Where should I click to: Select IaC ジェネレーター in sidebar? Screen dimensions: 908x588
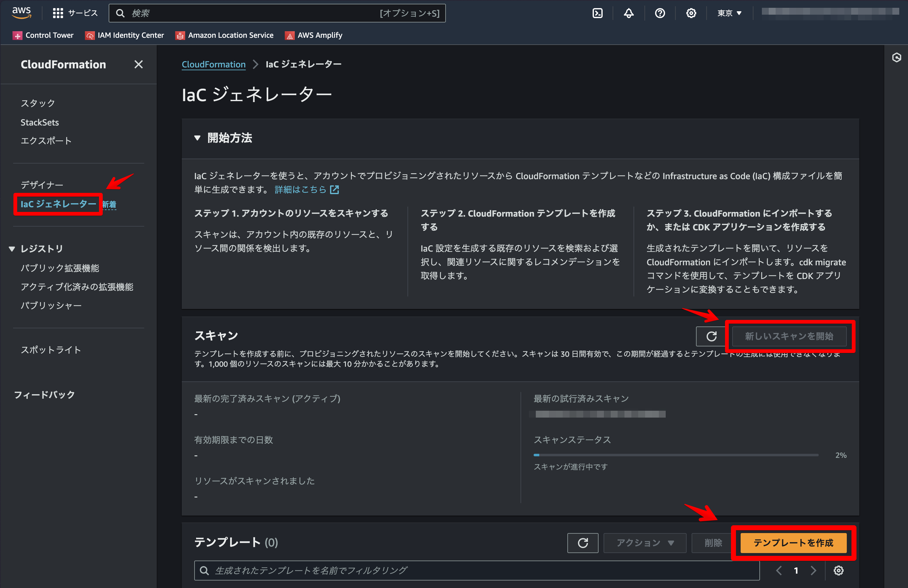(x=58, y=204)
